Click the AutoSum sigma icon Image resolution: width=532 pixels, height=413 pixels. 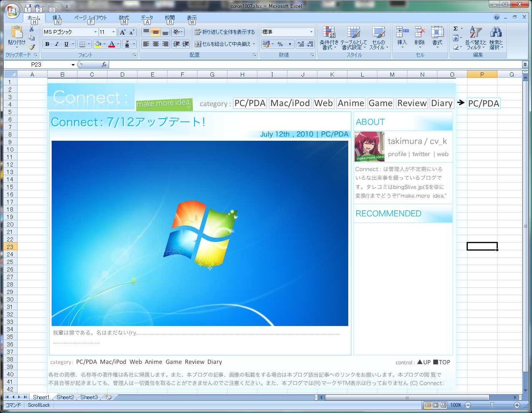pyautogui.click(x=456, y=29)
